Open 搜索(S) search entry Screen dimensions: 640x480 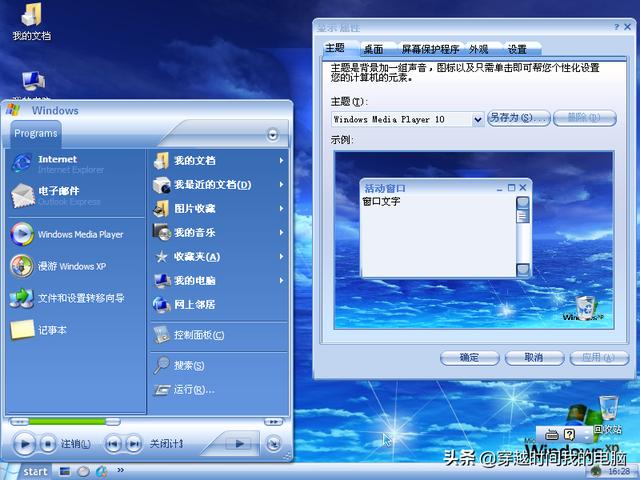tap(219, 365)
